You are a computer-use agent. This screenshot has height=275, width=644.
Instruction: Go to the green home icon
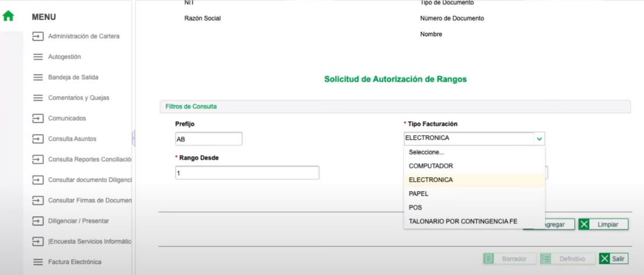coord(8,16)
